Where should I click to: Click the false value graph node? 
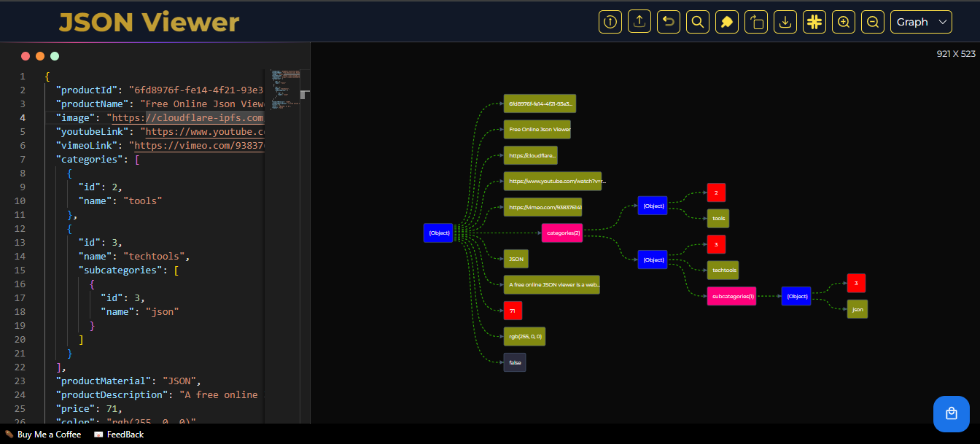pyautogui.click(x=515, y=362)
